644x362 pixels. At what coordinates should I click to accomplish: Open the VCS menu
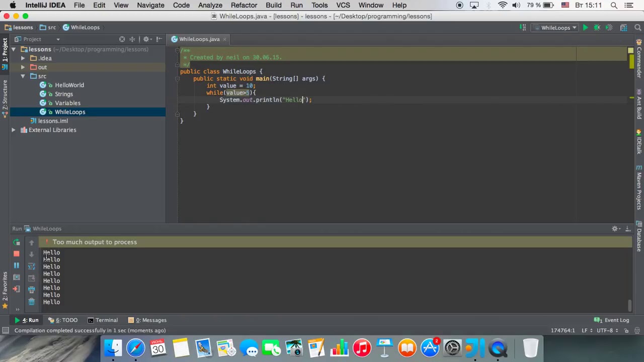pos(343,5)
